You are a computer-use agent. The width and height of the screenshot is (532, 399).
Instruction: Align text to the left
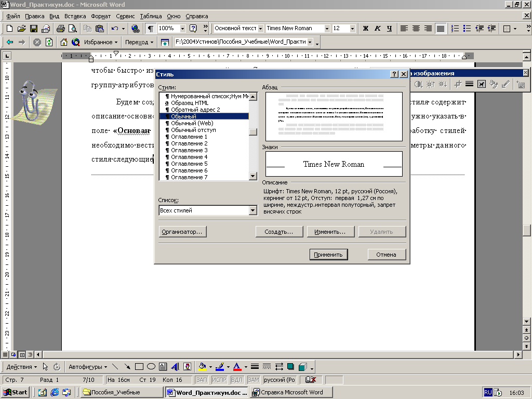click(404, 29)
